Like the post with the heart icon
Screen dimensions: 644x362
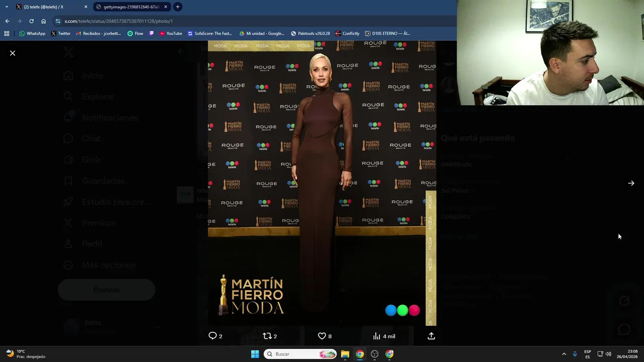click(322, 336)
